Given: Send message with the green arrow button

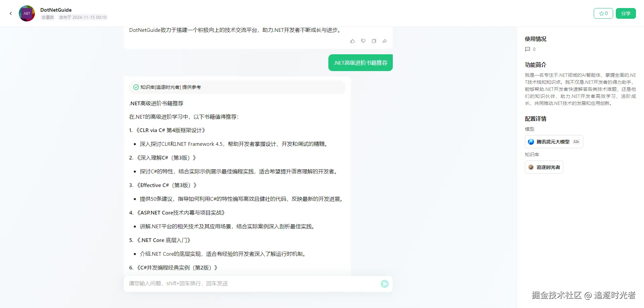Looking at the screenshot, I should pyautogui.click(x=385, y=284).
